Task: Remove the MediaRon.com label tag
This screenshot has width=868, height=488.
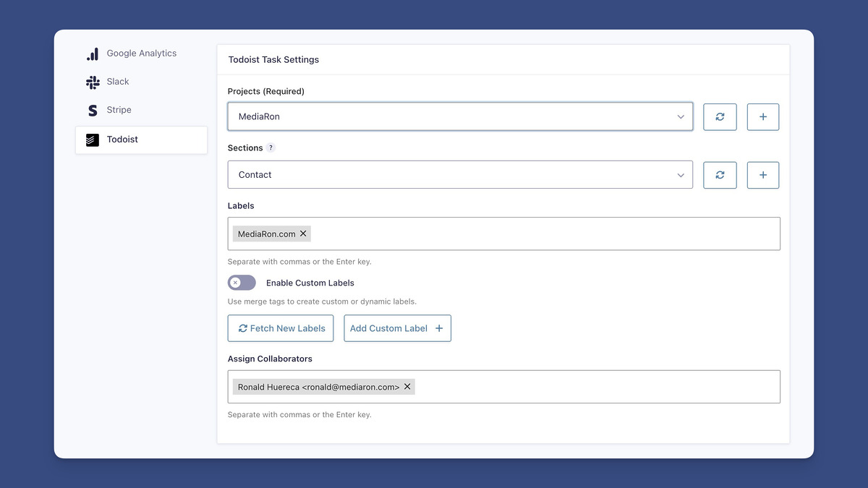Action: click(x=303, y=234)
